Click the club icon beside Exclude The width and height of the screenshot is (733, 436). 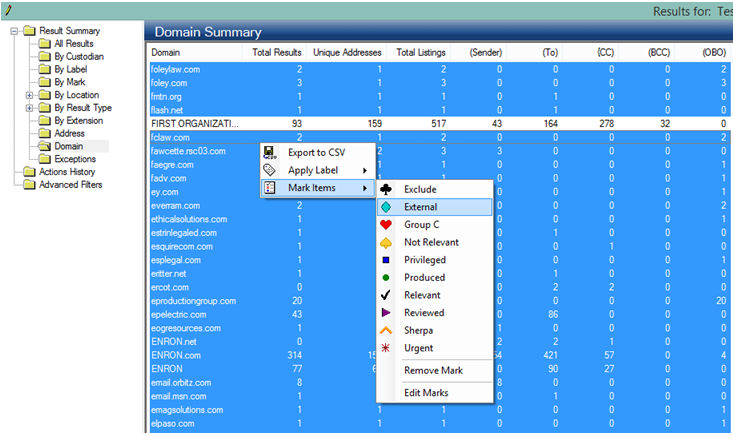386,189
